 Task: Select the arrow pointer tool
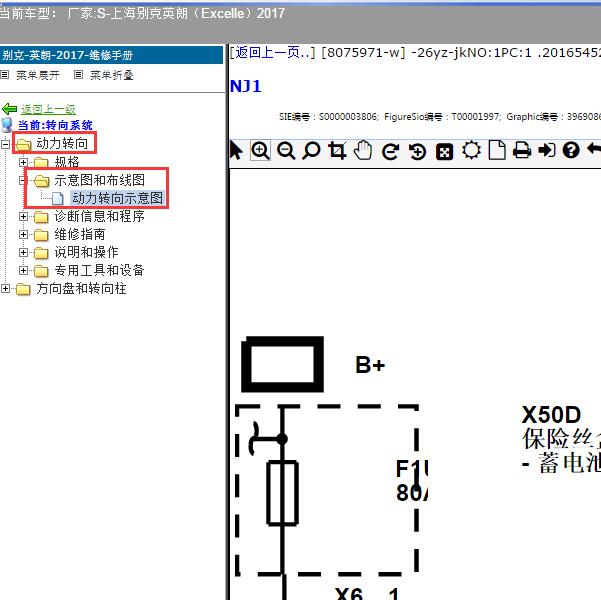(236, 150)
